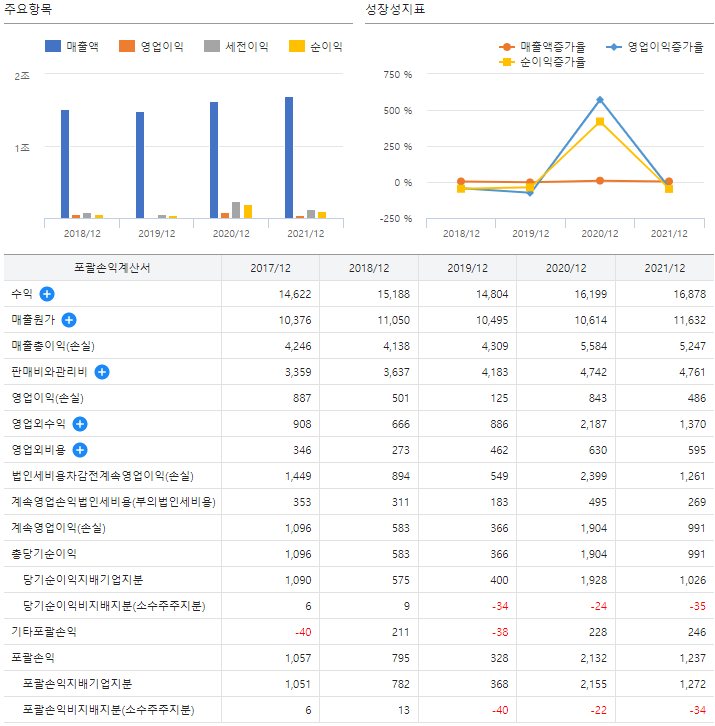
Task: Click the 당기순이익비지배지분(소수주주지분) row label
Action: point(114,605)
